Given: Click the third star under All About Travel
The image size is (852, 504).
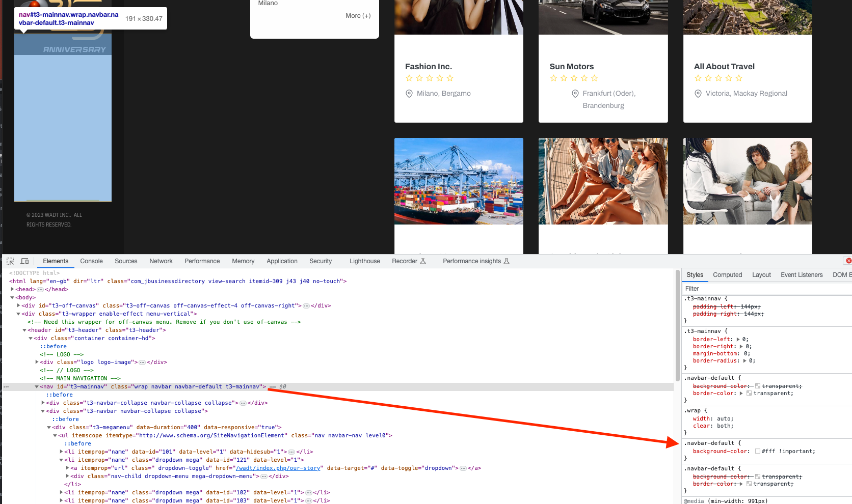Looking at the screenshot, I should pyautogui.click(x=718, y=78).
